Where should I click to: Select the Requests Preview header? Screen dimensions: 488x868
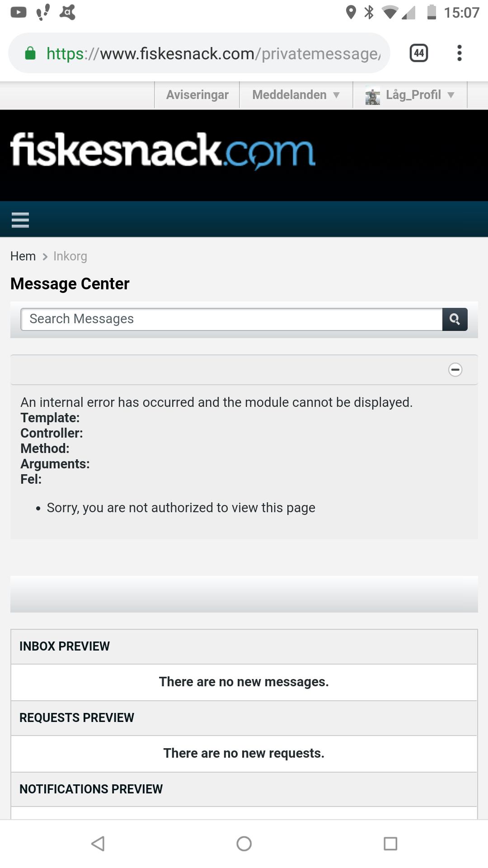tap(77, 718)
